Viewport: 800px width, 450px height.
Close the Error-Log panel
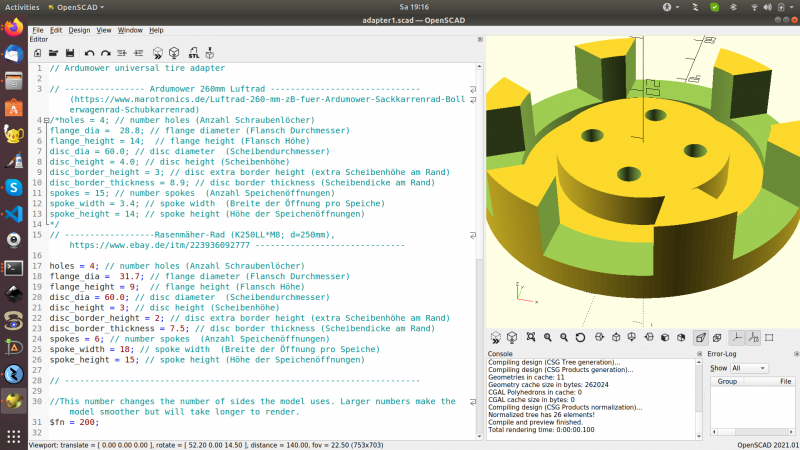click(796, 354)
